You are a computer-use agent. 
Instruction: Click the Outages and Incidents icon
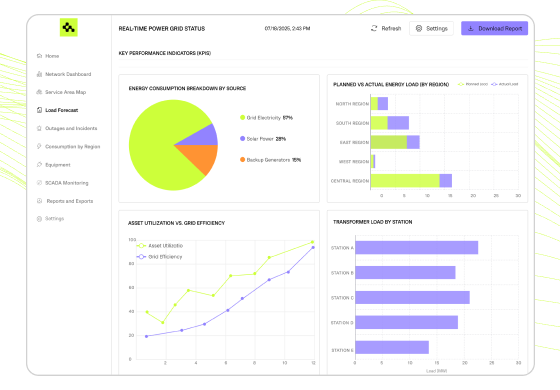[x=39, y=128]
